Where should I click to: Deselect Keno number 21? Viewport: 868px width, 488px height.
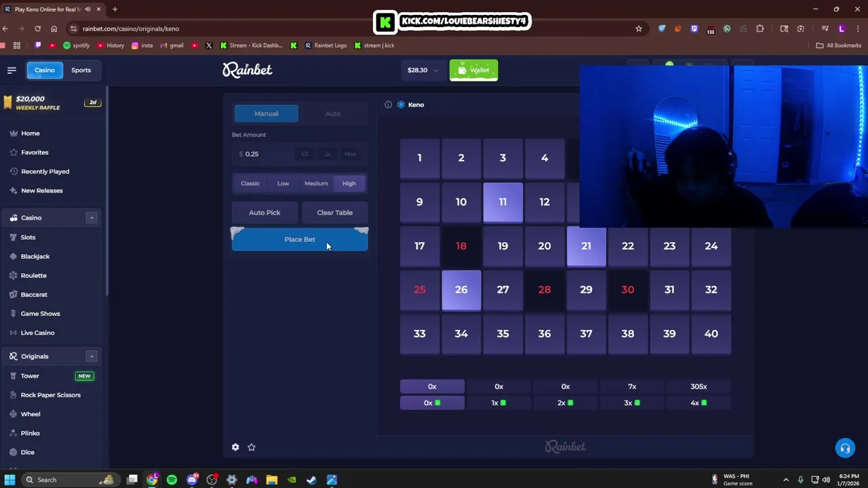pyautogui.click(x=586, y=246)
